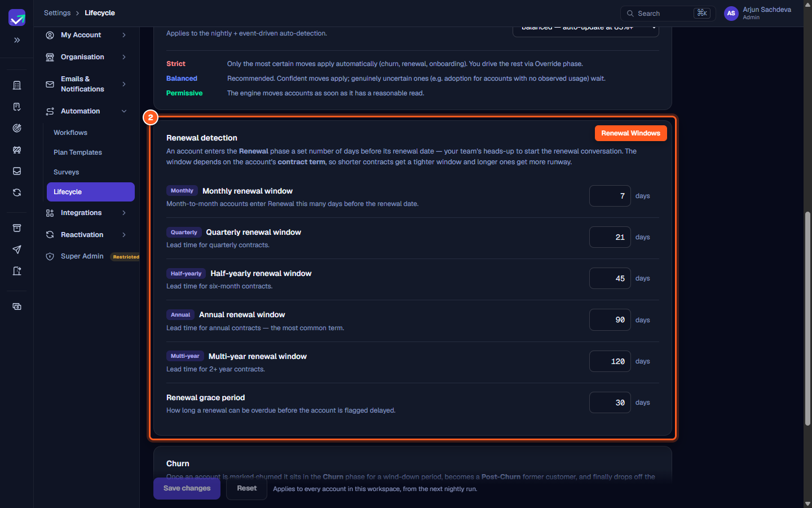Open the inbox tray rail icon

tap(17, 171)
